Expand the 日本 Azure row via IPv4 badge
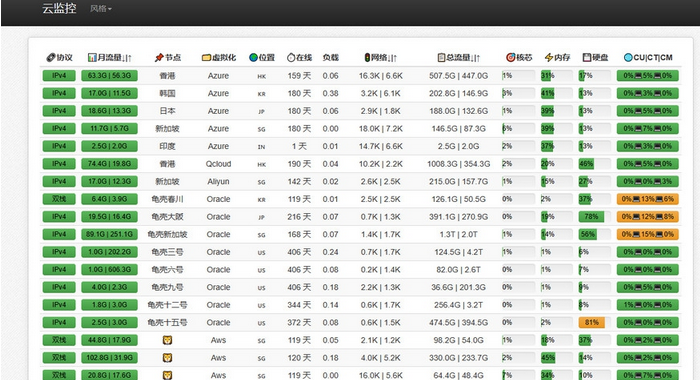This screenshot has height=380, width=700. tap(59, 111)
